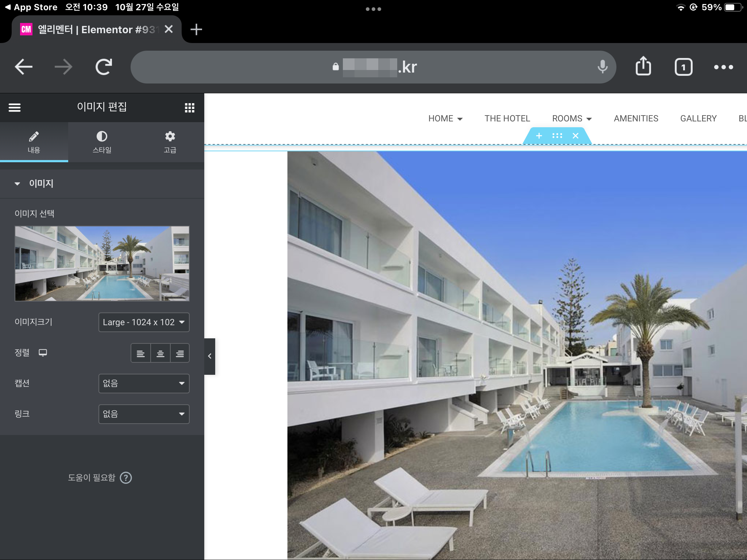Click the 도움이 필요함 help link
747x560 pixels.
(x=100, y=478)
